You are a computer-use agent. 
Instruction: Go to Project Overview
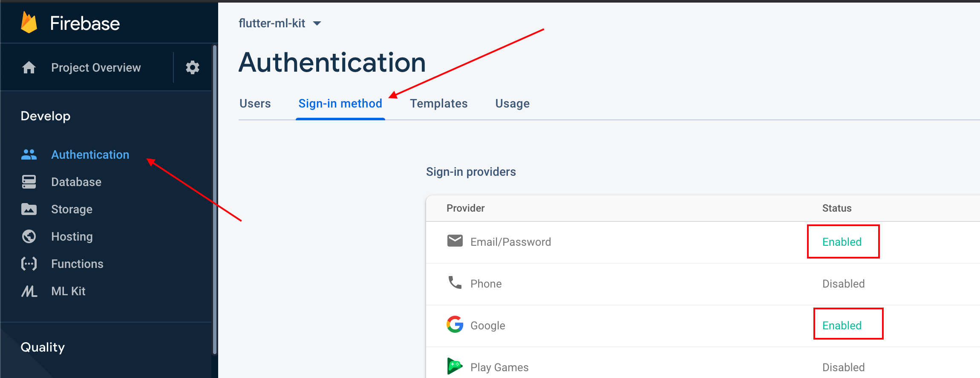pos(95,67)
